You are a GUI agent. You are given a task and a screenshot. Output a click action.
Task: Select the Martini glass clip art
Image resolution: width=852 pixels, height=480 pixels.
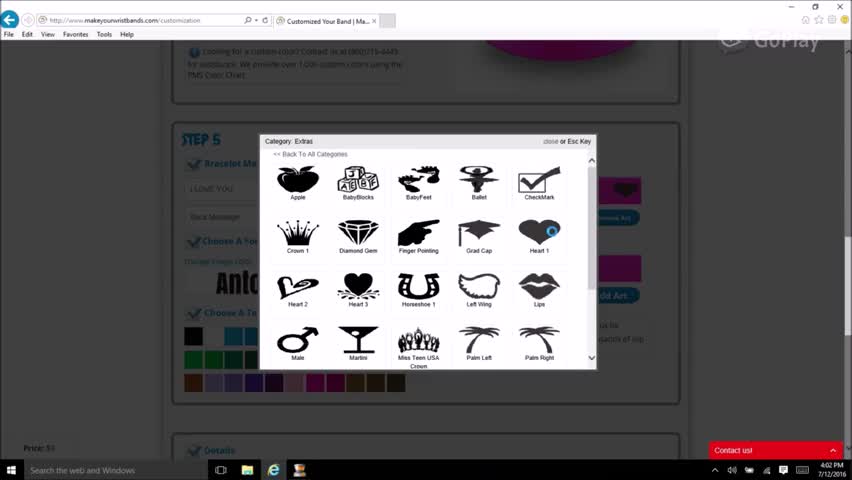click(x=357, y=340)
